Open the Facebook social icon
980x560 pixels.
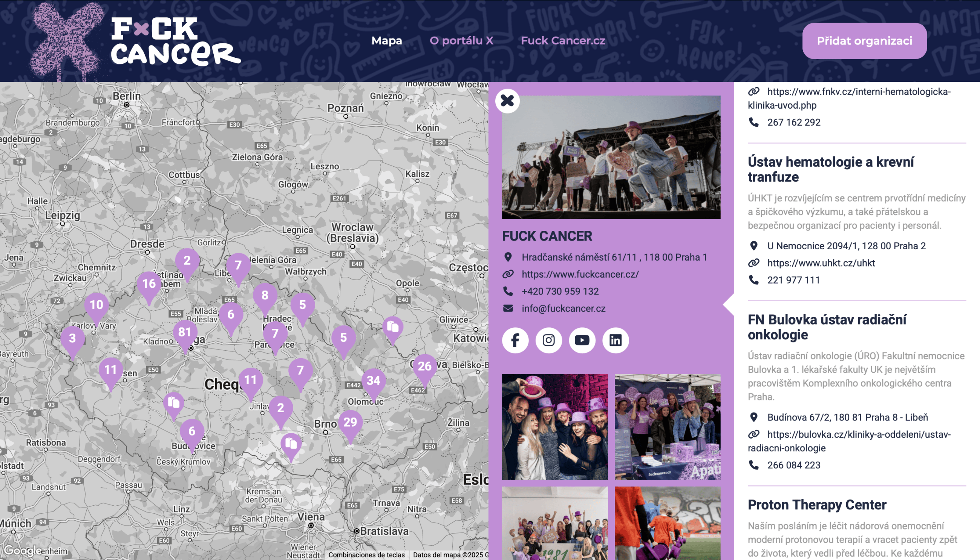[515, 340]
